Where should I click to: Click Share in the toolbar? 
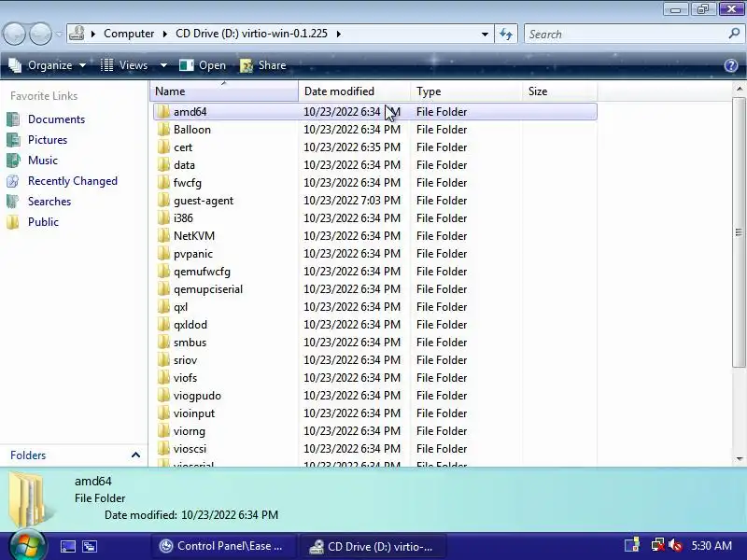(x=263, y=65)
